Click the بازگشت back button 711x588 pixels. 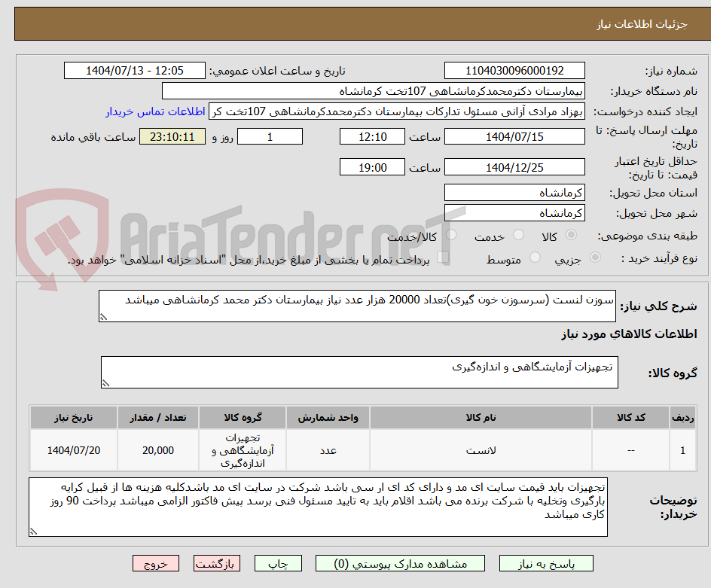tap(217, 563)
